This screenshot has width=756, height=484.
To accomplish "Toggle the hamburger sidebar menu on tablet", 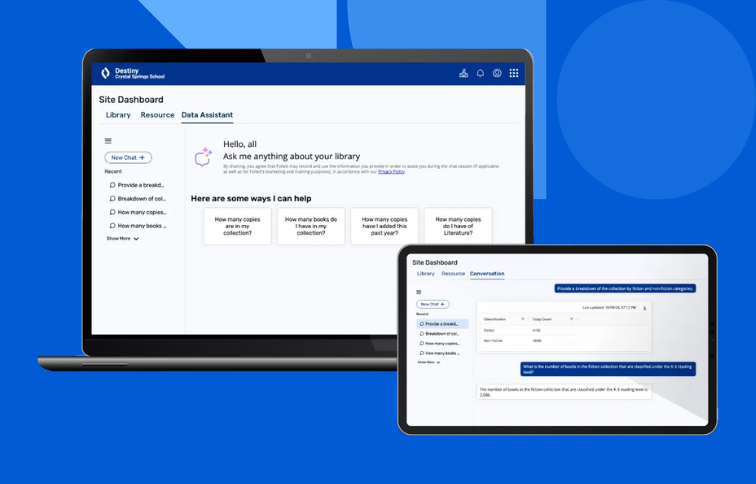I will (x=420, y=292).
